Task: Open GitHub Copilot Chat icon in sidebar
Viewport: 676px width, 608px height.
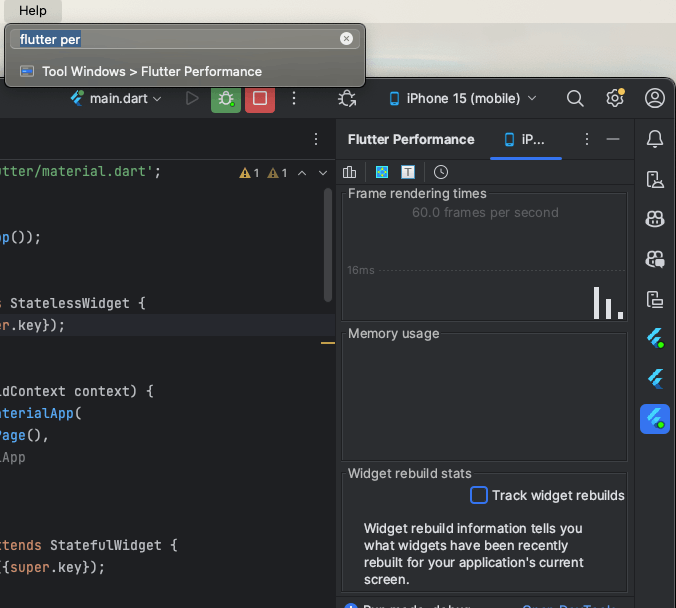Action: pos(654,259)
